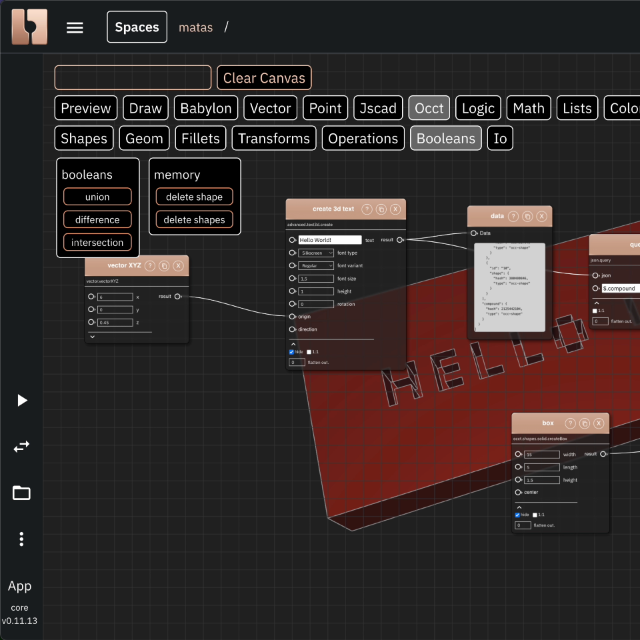Click the Bitbybit logo icon

pyautogui.click(x=29, y=27)
